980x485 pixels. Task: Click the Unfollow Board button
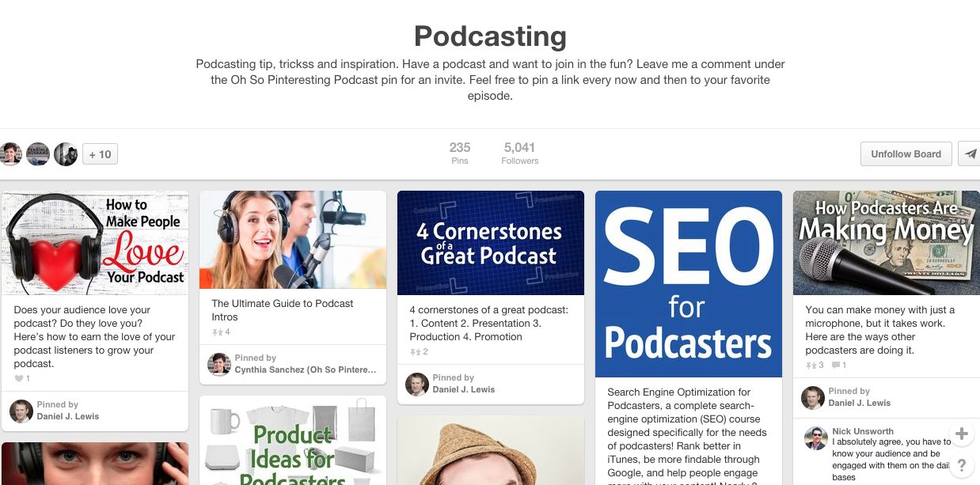tap(906, 153)
